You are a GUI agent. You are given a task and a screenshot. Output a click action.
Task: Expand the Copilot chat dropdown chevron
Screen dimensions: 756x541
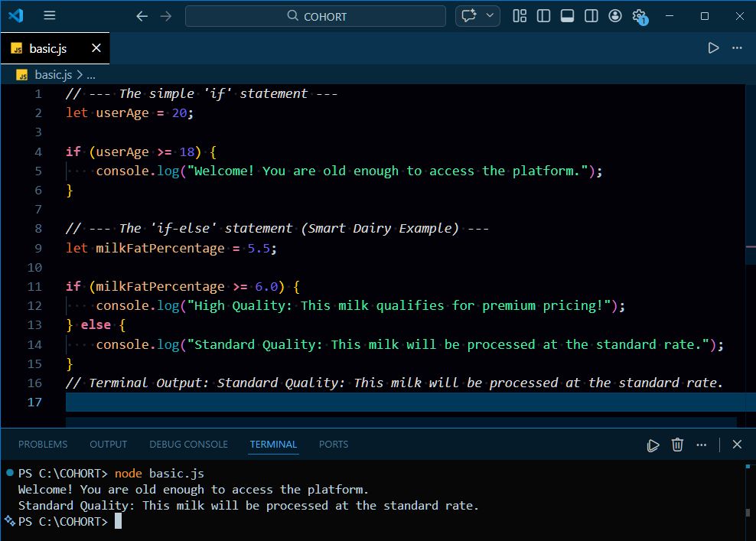coord(490,15)
